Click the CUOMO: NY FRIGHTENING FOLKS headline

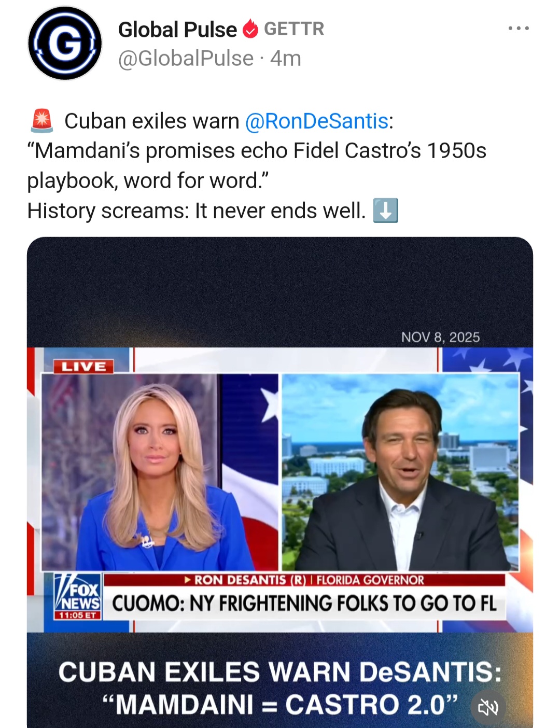click(x=304, y=603)
